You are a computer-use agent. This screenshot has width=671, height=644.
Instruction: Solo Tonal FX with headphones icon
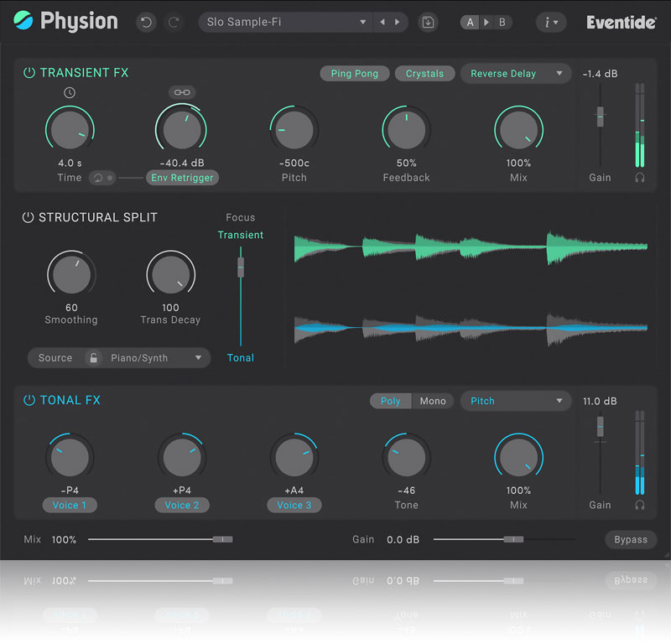pyautogui.click(x=640, y=505)
